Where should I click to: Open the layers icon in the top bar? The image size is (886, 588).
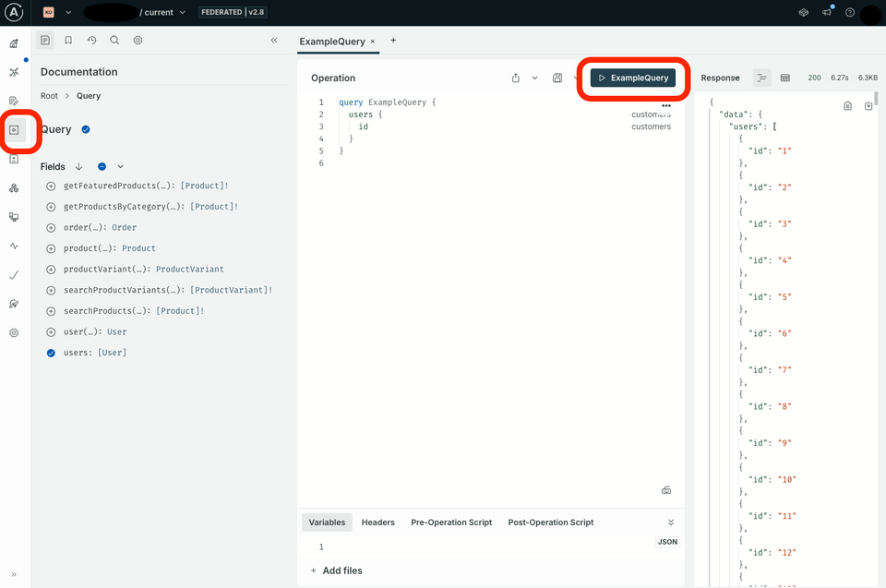(804, 12)
